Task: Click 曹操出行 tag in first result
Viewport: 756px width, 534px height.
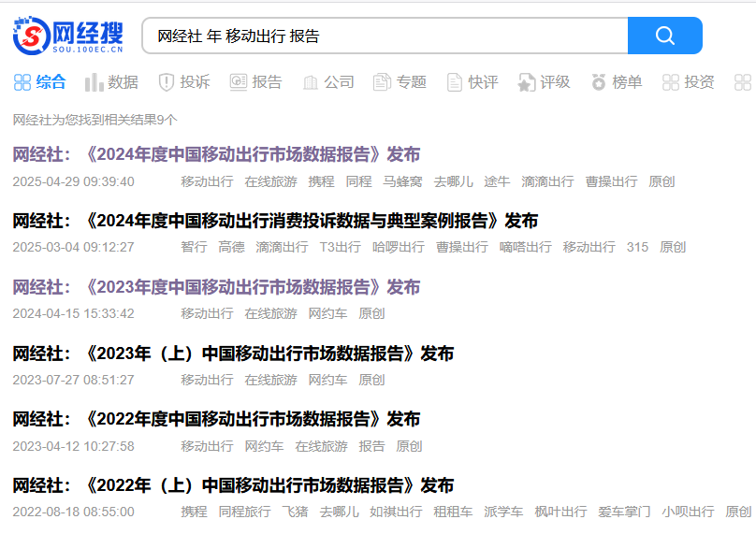Action: pos(611,181)
